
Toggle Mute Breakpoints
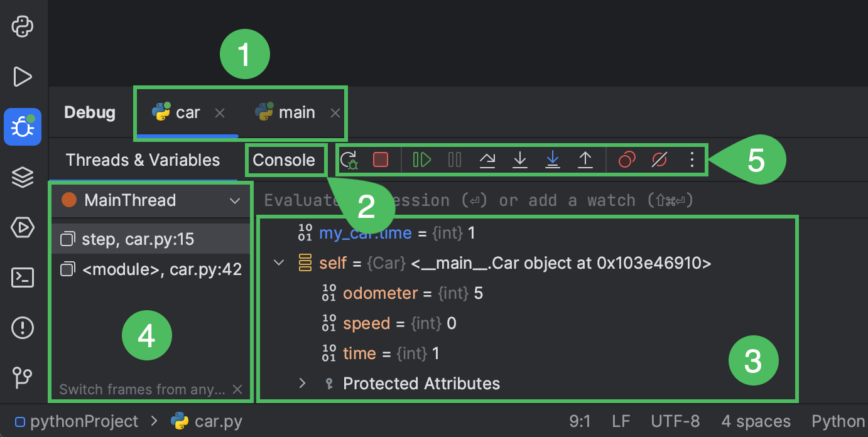pos(659,159)
